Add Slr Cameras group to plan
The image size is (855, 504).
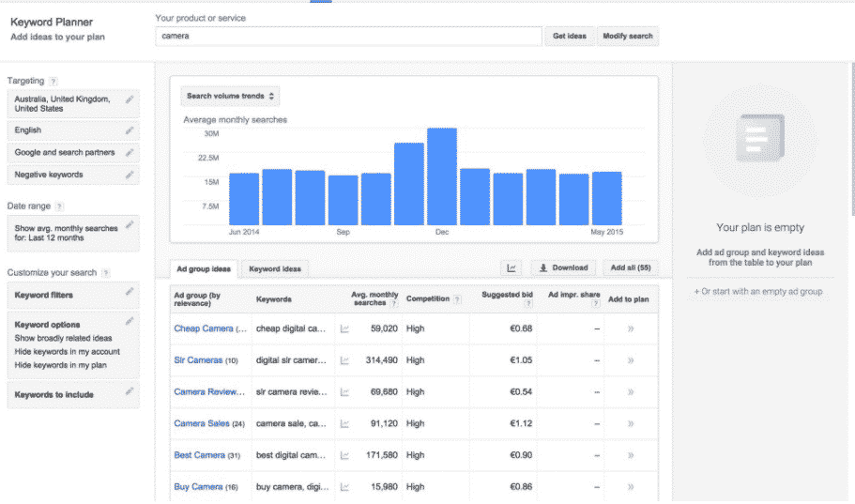(x=631, y=360)
